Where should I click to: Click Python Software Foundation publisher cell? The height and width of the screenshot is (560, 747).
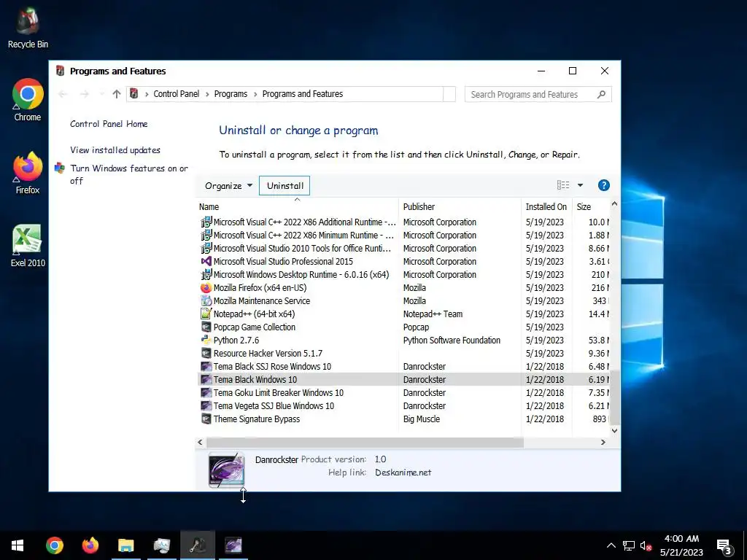pos(452,341)
